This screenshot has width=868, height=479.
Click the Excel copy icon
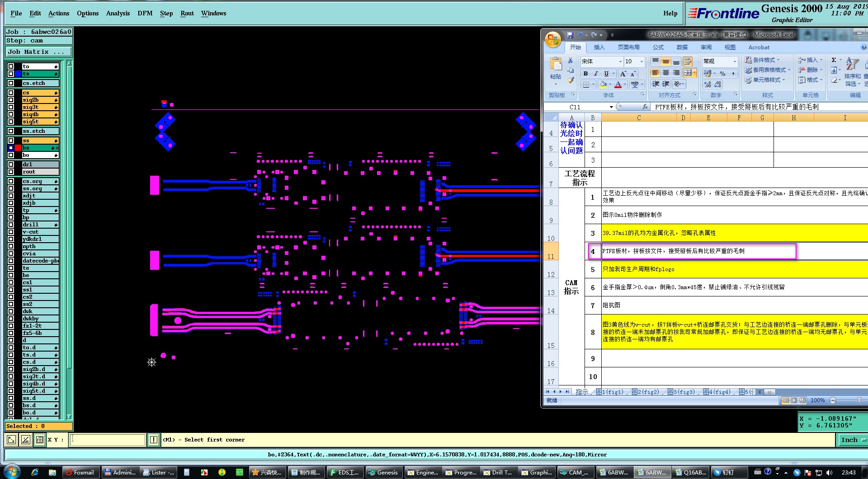[x=571, y=70]
